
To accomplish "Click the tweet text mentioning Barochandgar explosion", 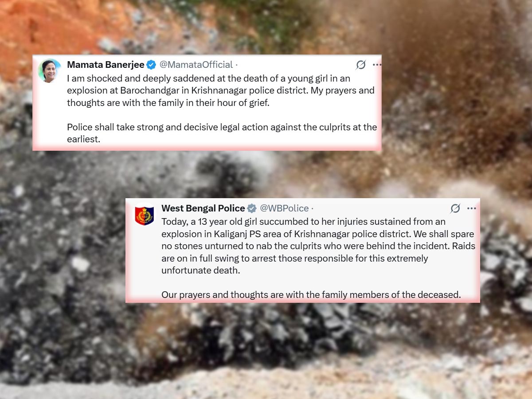I will 221,90.
